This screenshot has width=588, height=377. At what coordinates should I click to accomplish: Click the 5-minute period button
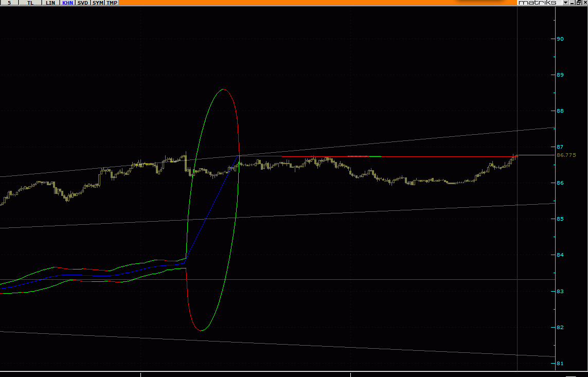(x=9, y=3)
